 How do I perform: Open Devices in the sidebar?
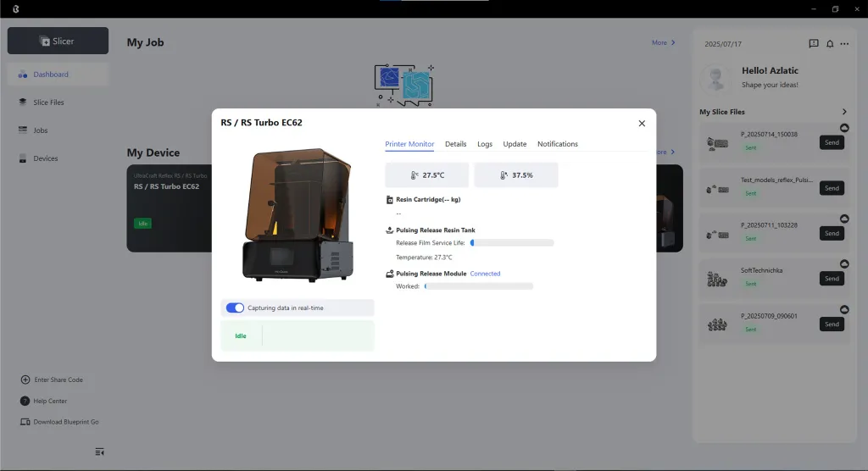45,158
